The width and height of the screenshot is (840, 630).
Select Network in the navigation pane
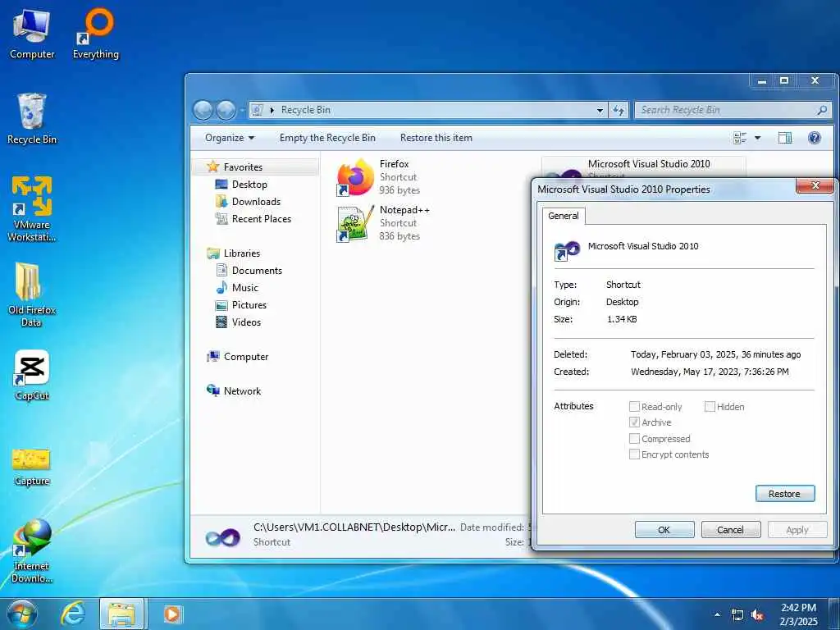coord(242,391)
